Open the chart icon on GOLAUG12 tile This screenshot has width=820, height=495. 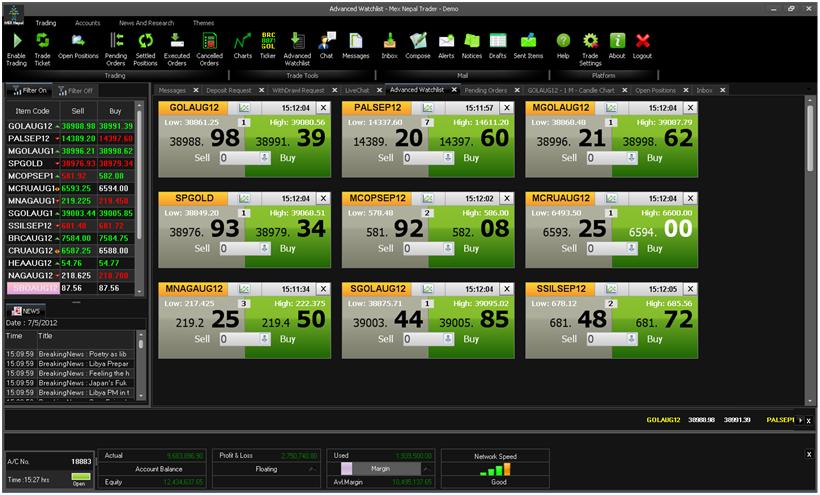click(244, 107)
